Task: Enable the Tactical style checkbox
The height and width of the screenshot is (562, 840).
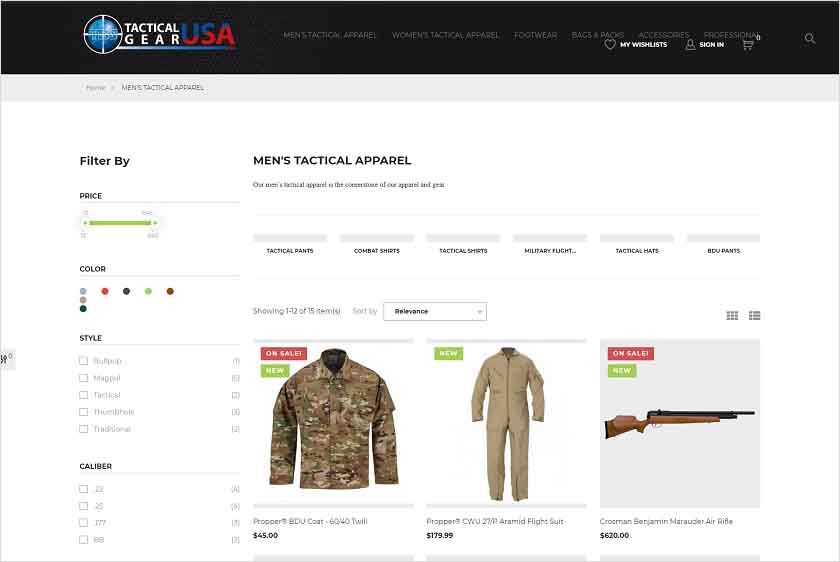Action: point(84,395)
